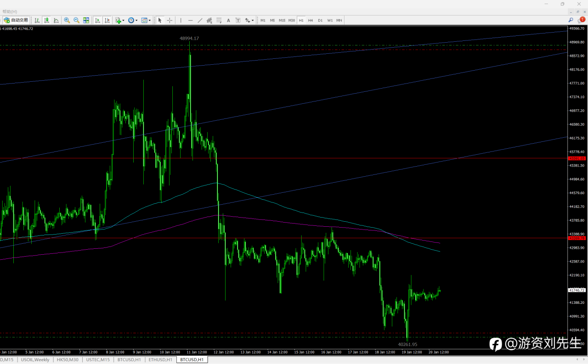The width and height of the screenshot is (588, 364).
Task: Switch to the ETHUSD,H1 chart tab
Action: 160,359
